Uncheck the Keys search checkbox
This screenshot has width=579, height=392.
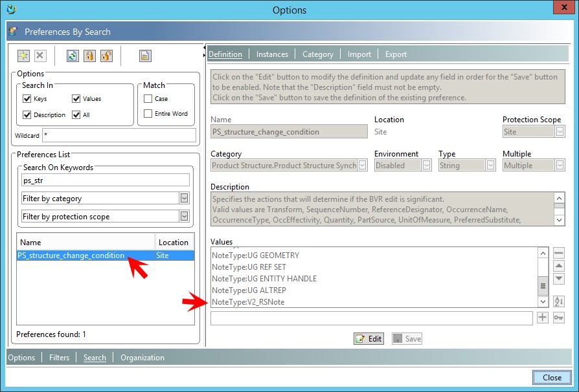27,99
